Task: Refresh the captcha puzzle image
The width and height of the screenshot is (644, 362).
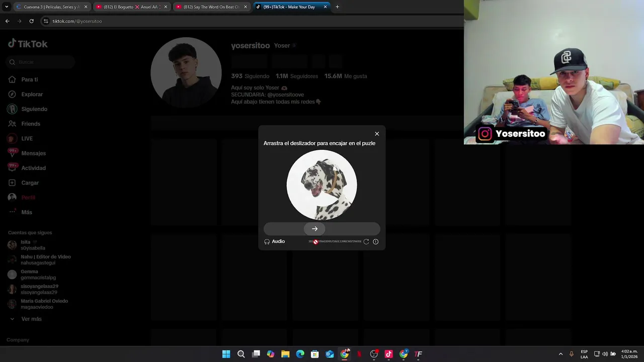Action: (x=366, y=241)
